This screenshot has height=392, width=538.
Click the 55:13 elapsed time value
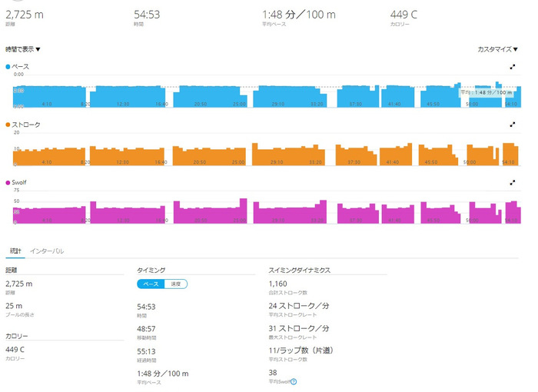click(x=146, y=351)
